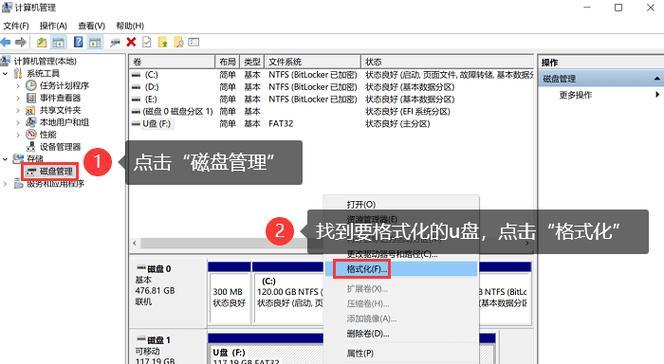Select the 计算机管理(本地) root node
This screenshot has width=664, height=364.
click(x=45, y=61)
